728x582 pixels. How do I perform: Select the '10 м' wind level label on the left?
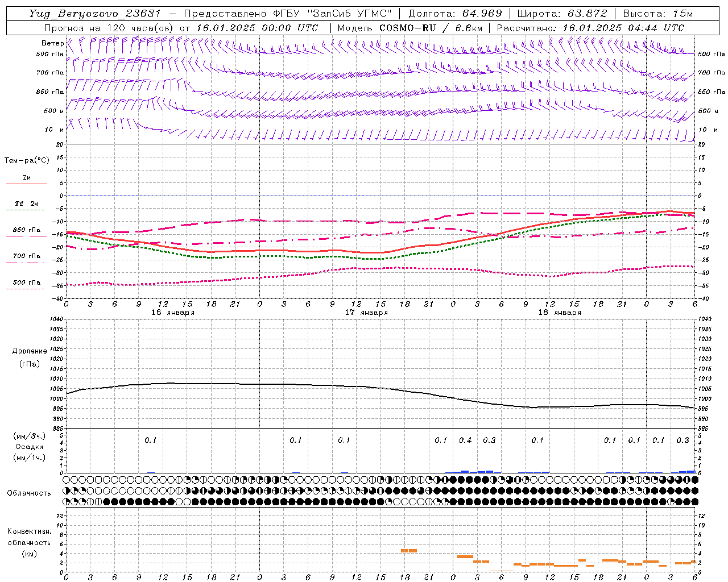54,130
